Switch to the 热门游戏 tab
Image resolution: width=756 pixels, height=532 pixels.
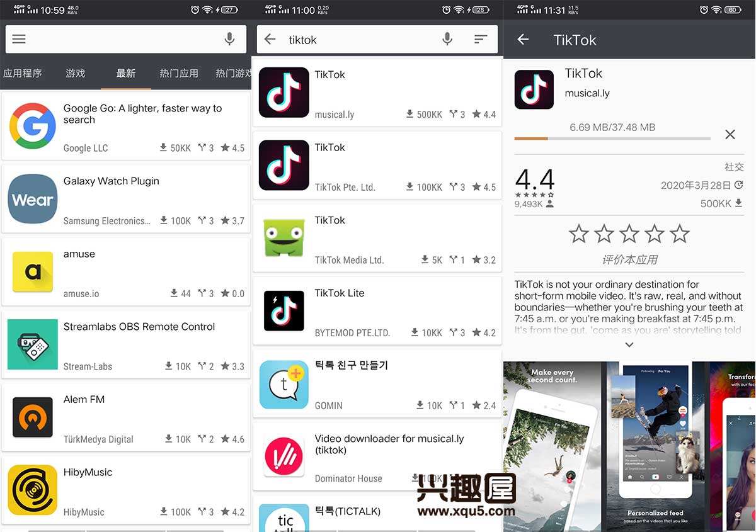click(x=233, y=73)
